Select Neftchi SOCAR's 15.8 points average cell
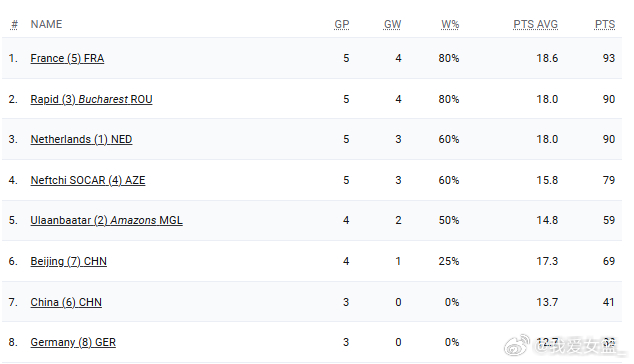This screenshot has height=364, width=634. click(x=547, y=180)
